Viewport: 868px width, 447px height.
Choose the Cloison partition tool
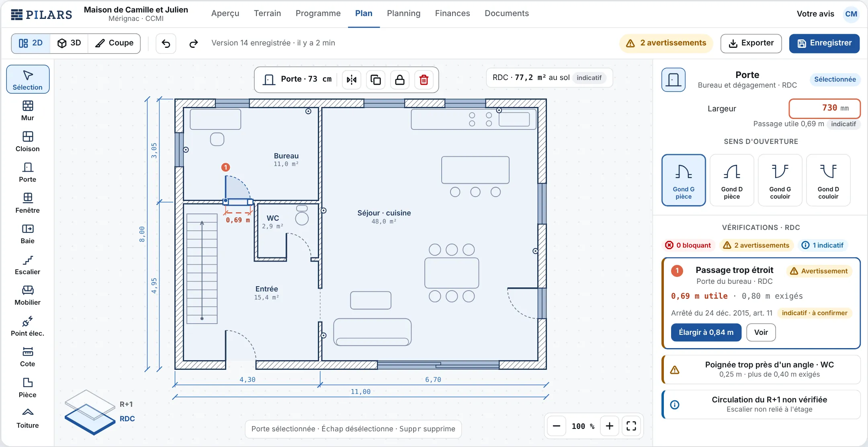28,141
